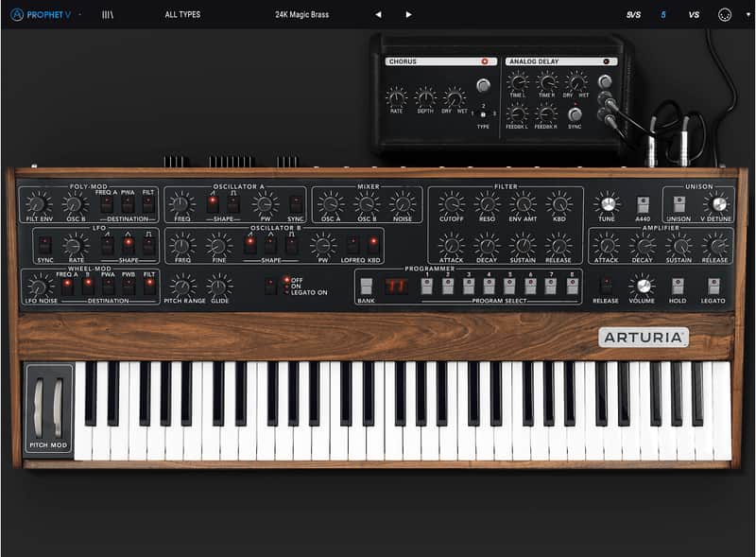Click the Glide knob
The width and height of the screenshot is (756, 557).
tap(218, 286)
